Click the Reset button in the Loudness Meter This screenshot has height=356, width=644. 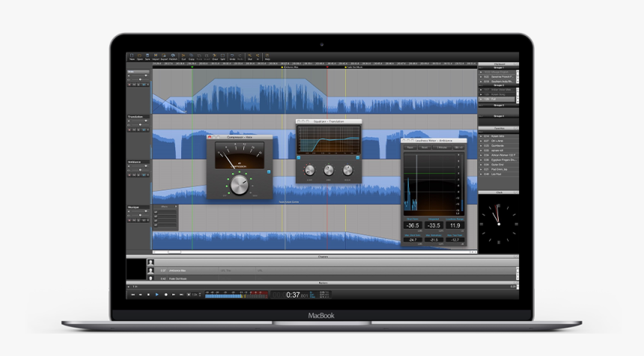click(425, 147)
